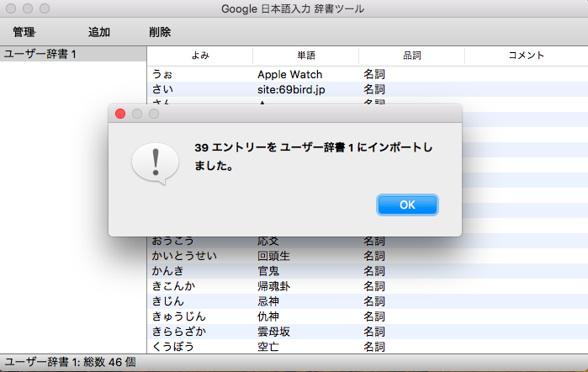Select the きじん reading cell
The height and width of the screenshot is (372, 588).
200,301
